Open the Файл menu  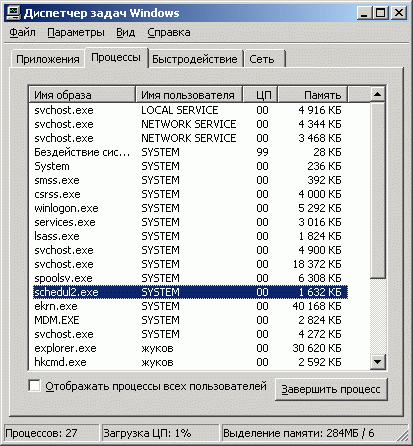coord(22,32)
